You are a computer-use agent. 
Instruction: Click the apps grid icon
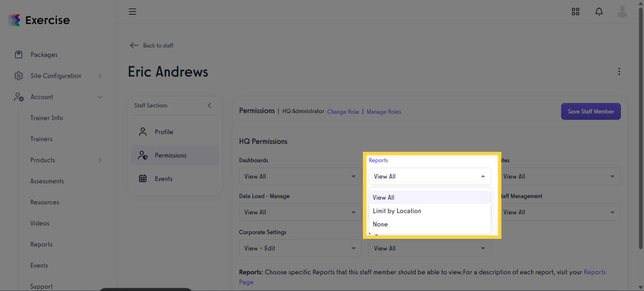[575, 12]
